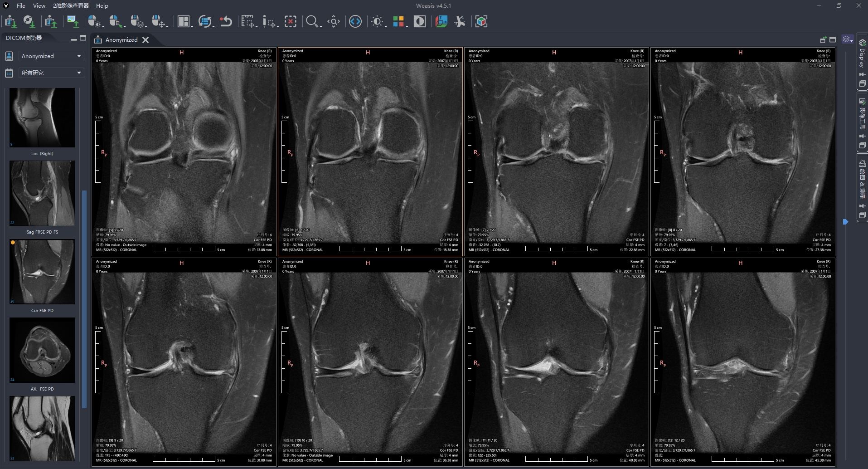The width and height of the screenshot is (868, 469).
Task: Pin the 影像工具 side panel
Action: (x=862, y=136)
